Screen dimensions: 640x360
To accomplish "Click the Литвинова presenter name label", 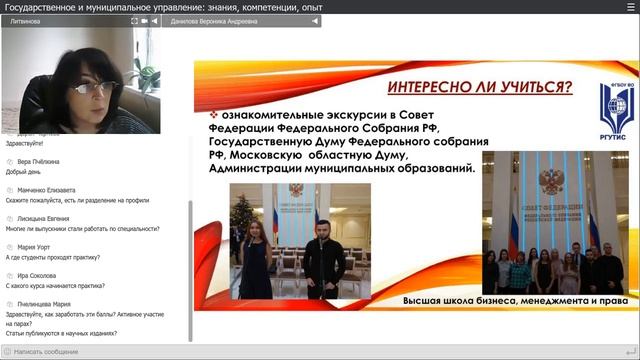I will point(25,21).
